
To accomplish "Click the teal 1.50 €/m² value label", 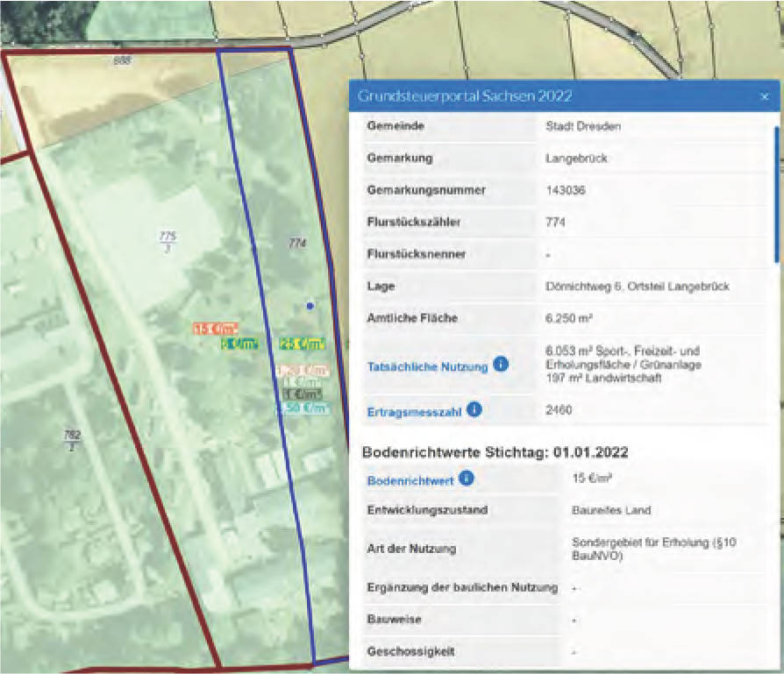I will pos(303,408).
